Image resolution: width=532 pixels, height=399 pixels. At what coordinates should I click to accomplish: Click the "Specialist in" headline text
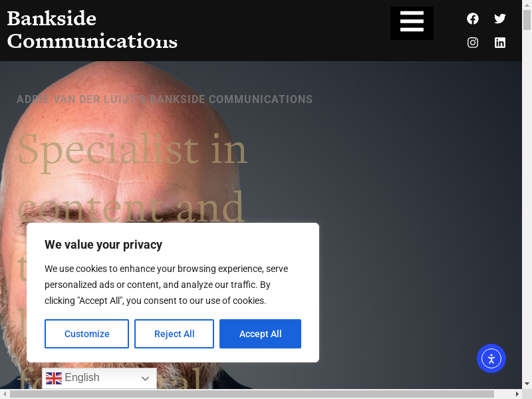point(132,150)
